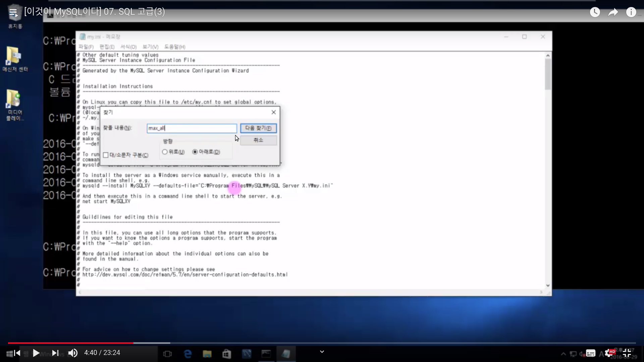Show video info card icon

tap(631, 12)
